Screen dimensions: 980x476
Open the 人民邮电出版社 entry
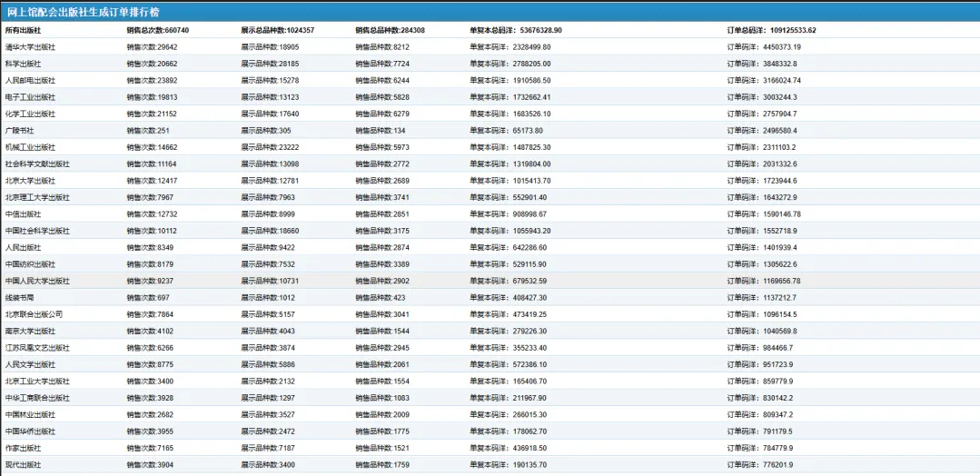30,80
